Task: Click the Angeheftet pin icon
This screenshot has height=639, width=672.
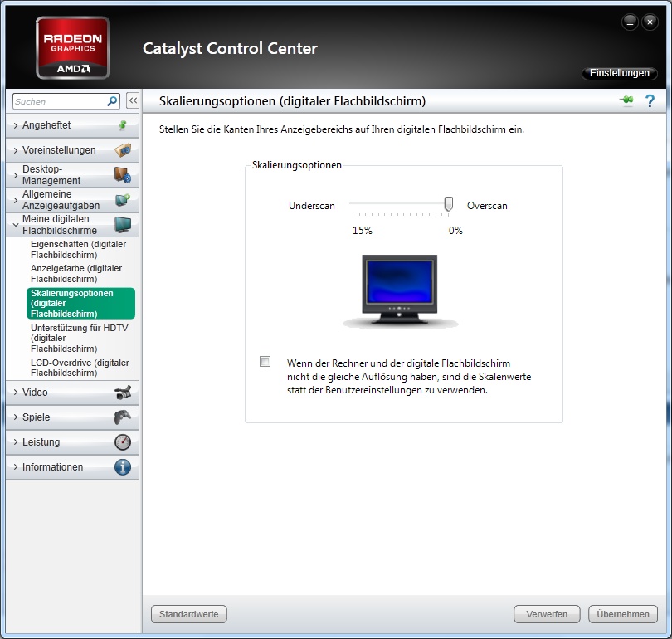Action: pyautogui.click(x=123, y=125)
